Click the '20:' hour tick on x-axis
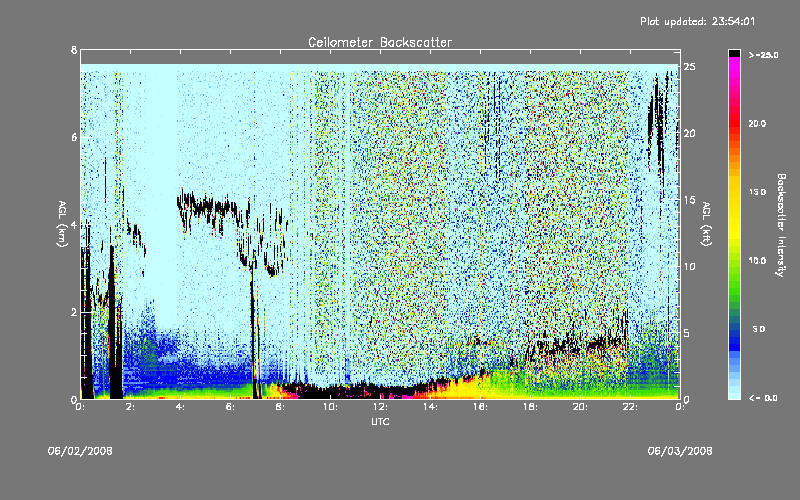 [580, 407]
